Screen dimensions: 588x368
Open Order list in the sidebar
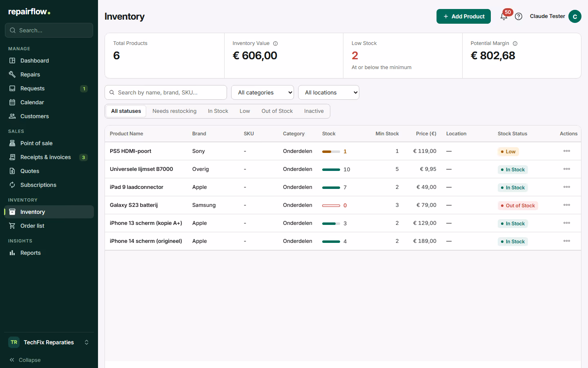[x=49, y=226]
